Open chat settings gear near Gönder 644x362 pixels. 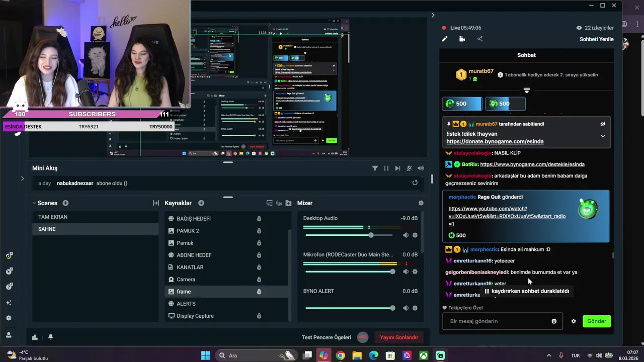(574, 321)
